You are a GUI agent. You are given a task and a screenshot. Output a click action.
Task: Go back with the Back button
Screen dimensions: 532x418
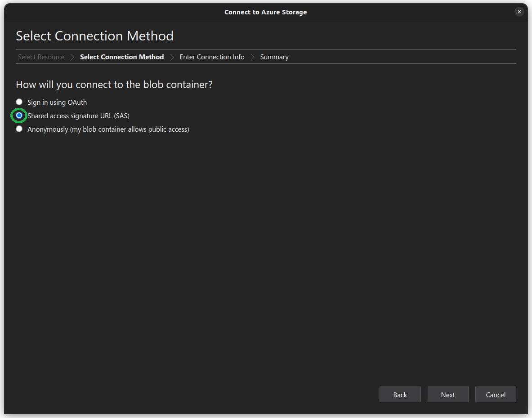point(400,395)
